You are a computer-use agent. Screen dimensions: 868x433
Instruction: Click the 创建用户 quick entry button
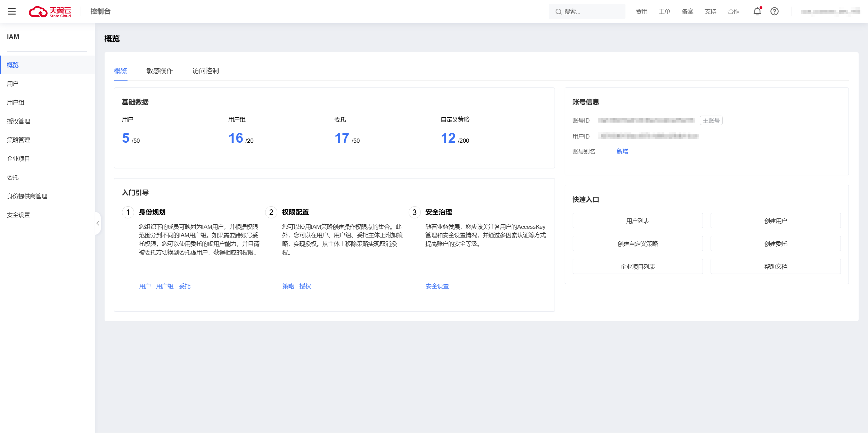[x=776, y=220]
